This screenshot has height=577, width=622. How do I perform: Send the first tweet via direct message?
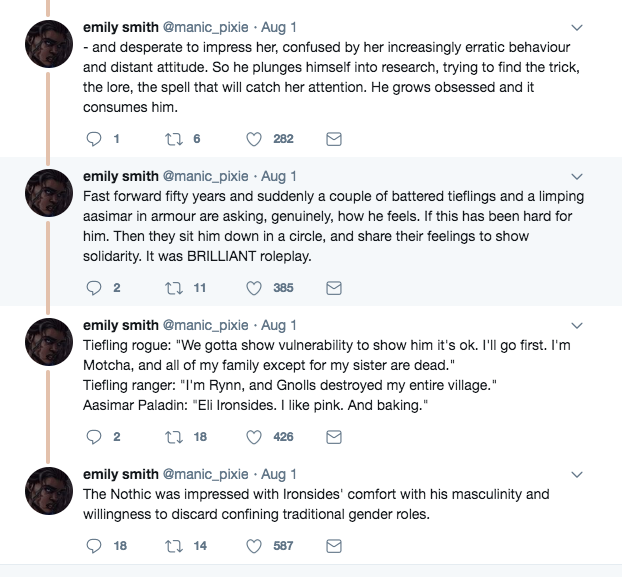(x=334, y=139)
